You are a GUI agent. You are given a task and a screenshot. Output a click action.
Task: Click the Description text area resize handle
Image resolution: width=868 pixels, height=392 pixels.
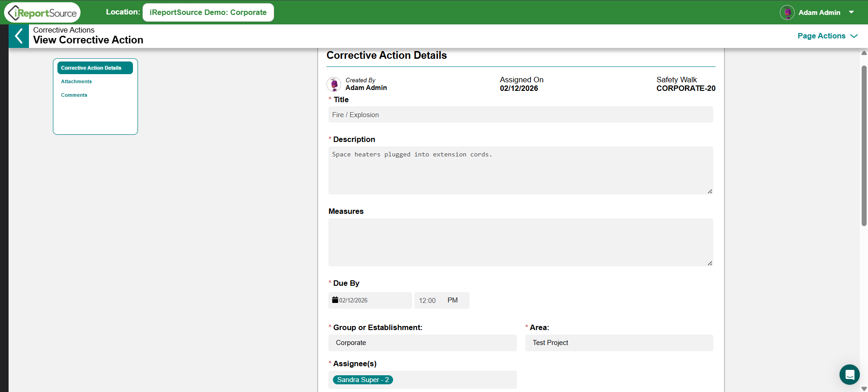[x=710, y=191]
